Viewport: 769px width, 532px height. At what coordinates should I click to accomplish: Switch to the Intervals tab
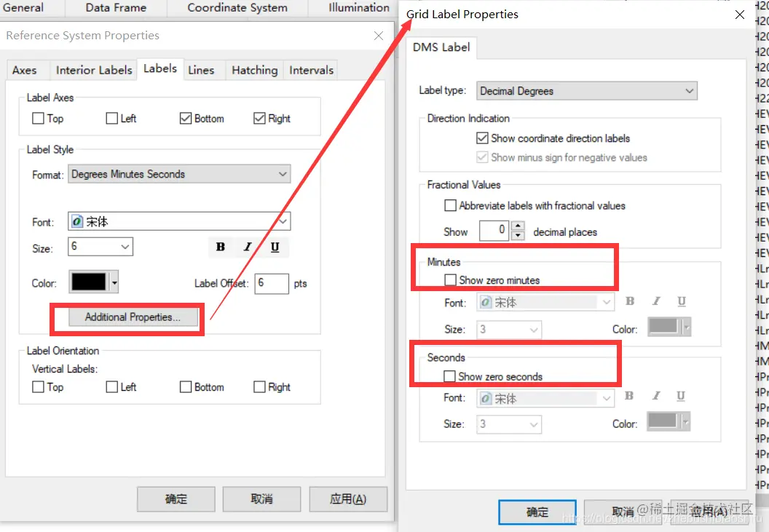pos(312,70)
